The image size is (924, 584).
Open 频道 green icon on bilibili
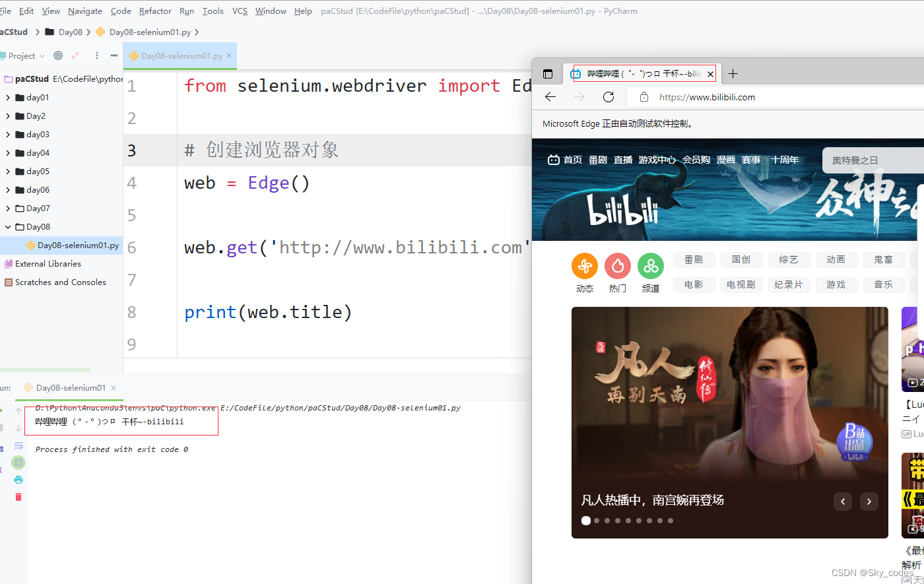coord(651,266)
